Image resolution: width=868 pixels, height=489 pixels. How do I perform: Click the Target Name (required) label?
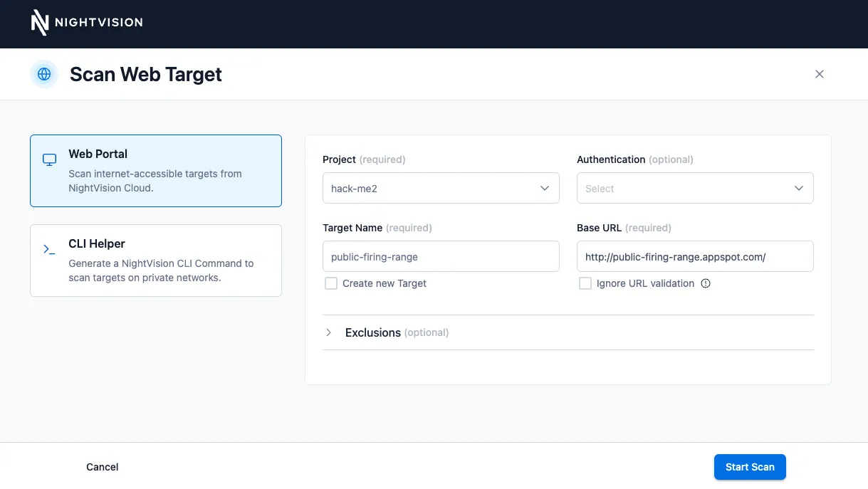click(377, 228)
